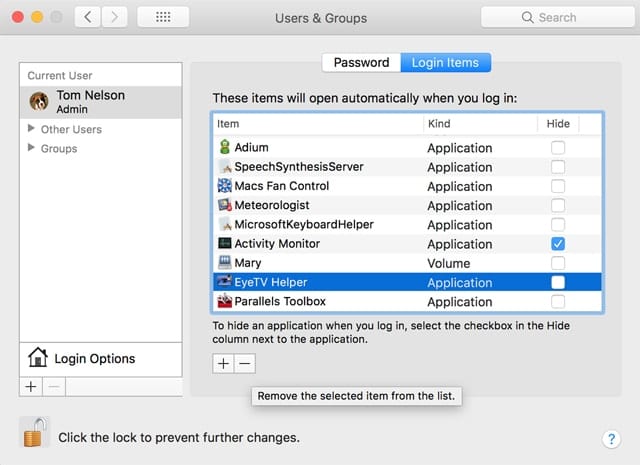
Task: Enable Hide checkbox for Adium
Action: point(558,148)
